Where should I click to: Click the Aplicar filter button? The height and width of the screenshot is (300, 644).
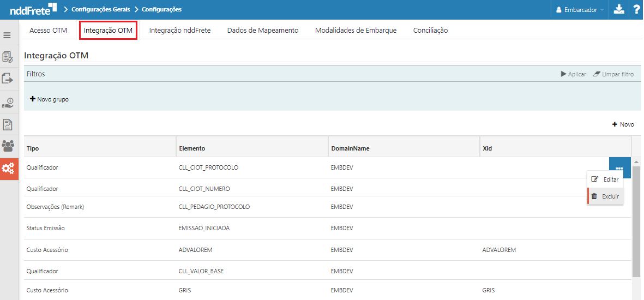pyautogui.click(x=573, y=74)
